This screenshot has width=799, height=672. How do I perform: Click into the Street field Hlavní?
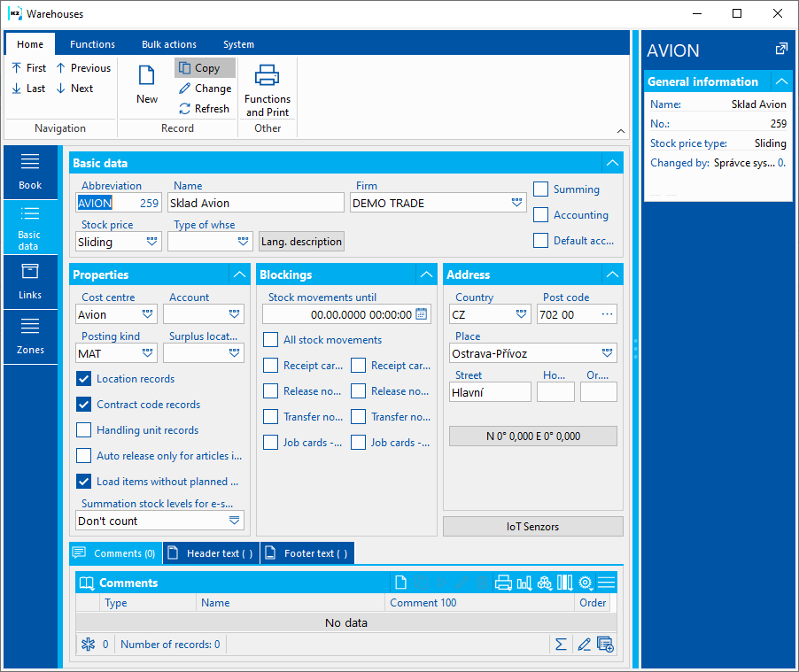(x=490, y=392)
